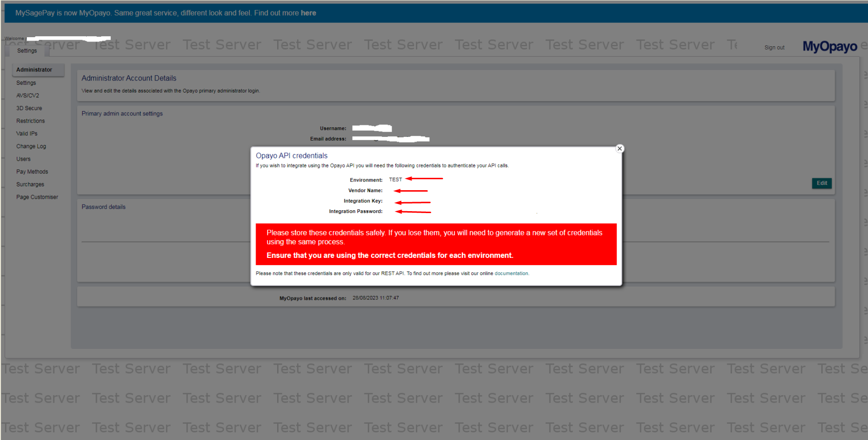This screenshot has width=868, height=440.
Task: Open the Restrictions page
Action: click(31, 121)
